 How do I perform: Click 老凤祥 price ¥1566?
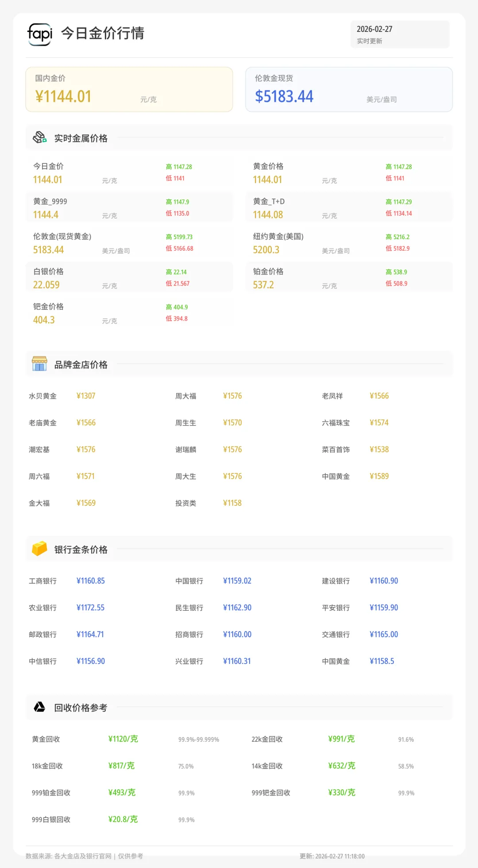(379, 396)
